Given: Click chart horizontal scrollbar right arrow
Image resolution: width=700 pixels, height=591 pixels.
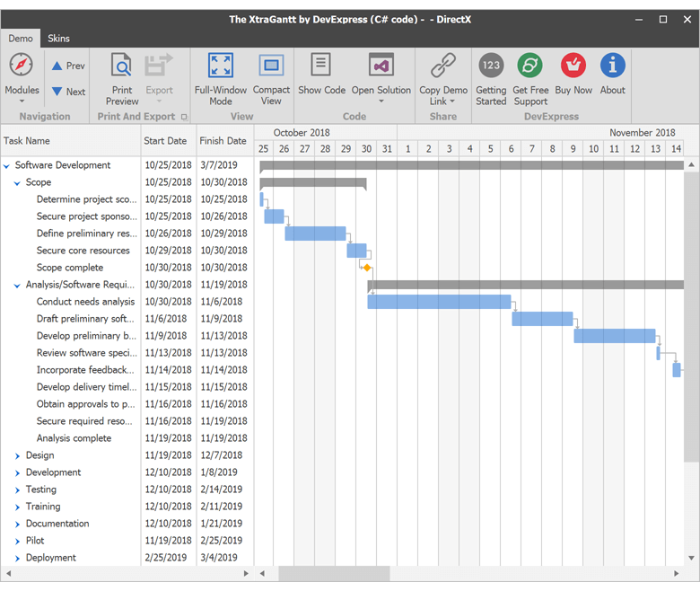Looking at the screenshot, I should point(676,573).
